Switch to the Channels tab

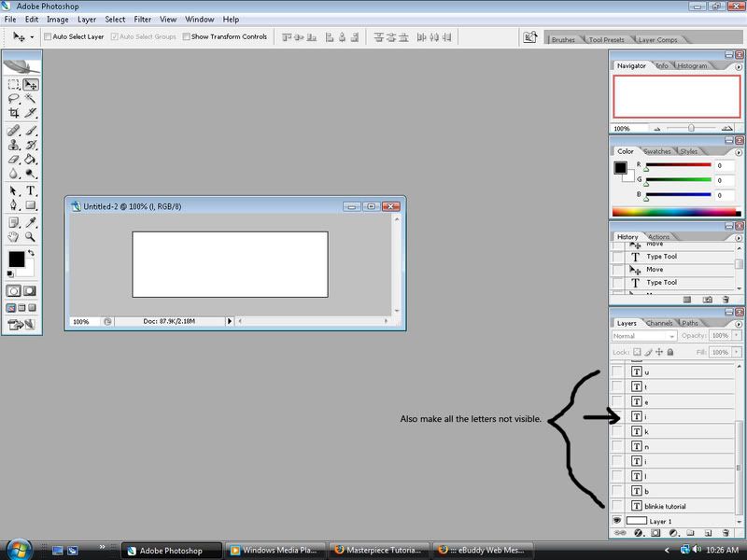click(x=659, y=323)
